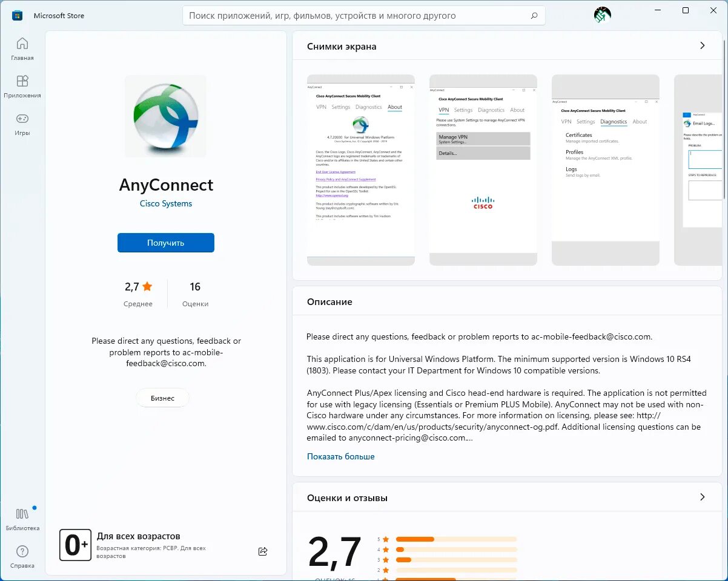Click the AnyConnect app logo image

165,116
